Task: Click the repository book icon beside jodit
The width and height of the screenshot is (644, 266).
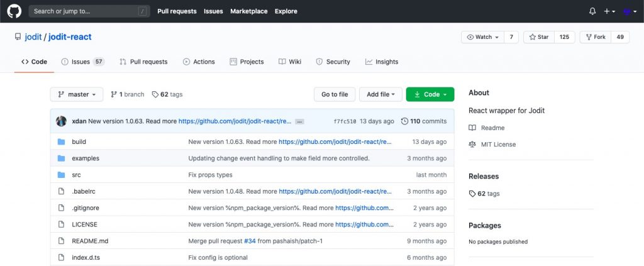Action: click(18, 37)
